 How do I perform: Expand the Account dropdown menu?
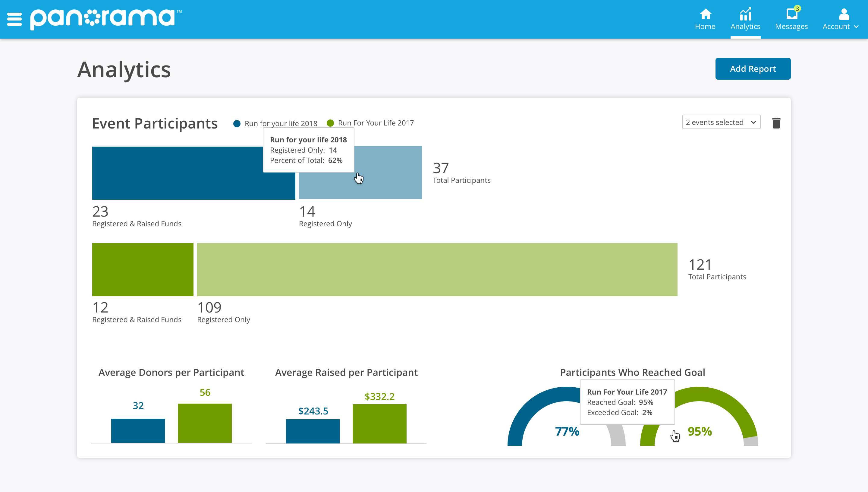tap(840, 19)
